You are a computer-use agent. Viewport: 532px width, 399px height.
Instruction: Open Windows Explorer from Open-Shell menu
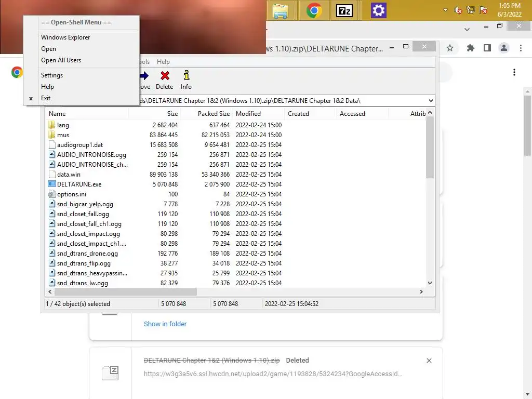[65, 37]
